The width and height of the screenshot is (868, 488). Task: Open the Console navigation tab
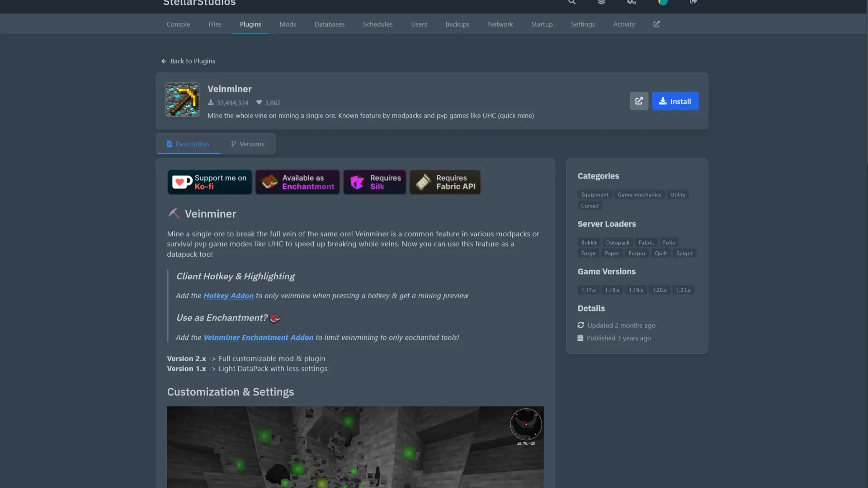click(x=178, y=24)
